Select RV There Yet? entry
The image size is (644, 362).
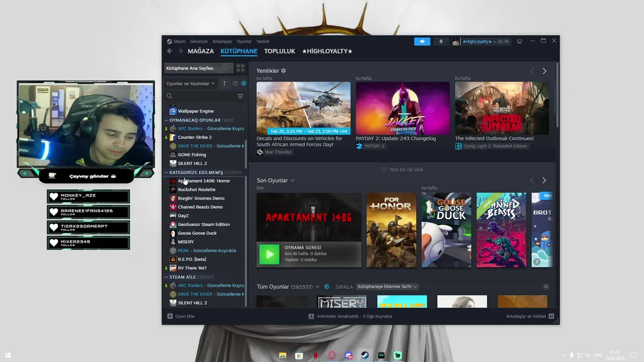[x=192, y=268]
